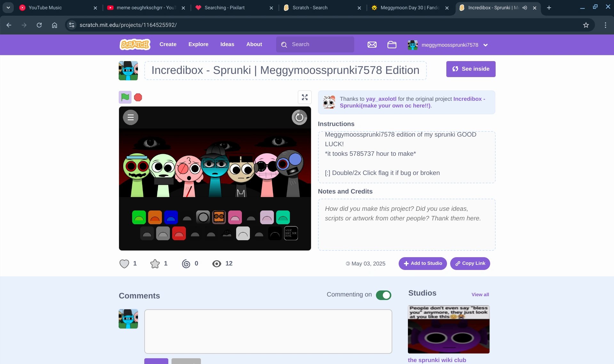Select the brown glasses sprunki icon
The height and width of the screenshot is (364, 614).
(x=219, y=217)
